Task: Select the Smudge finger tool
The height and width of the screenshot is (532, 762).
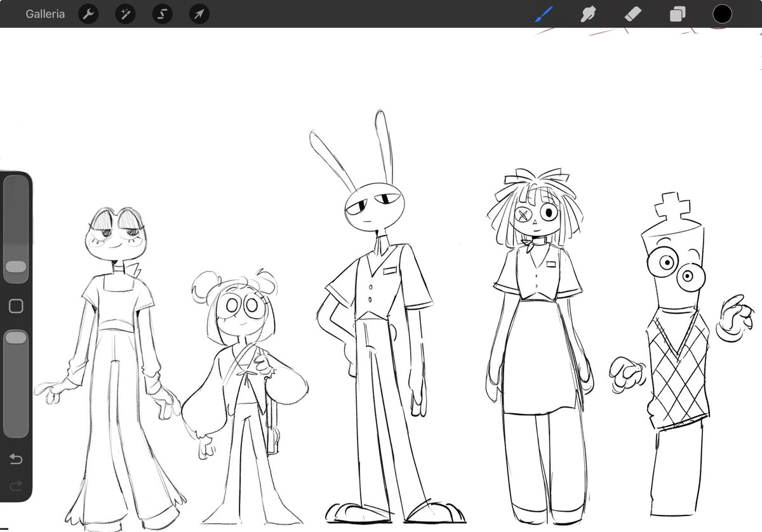Action: [588, 14]
